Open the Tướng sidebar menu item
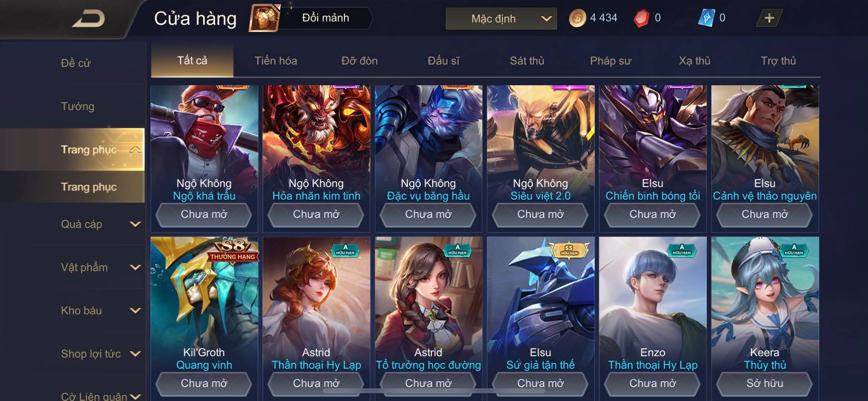Viewport: 868px width, 401px height. (78, 106)
